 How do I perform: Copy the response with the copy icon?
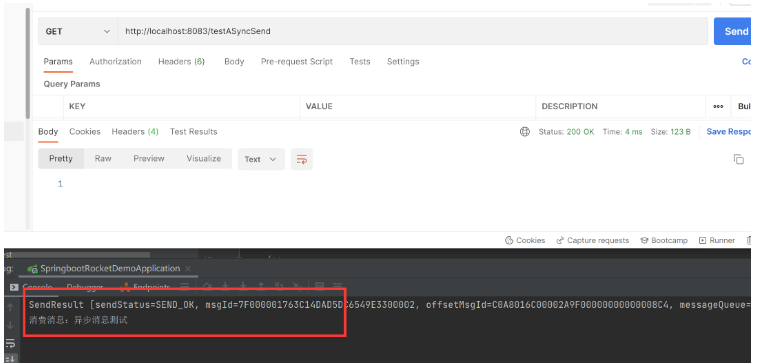739,159
